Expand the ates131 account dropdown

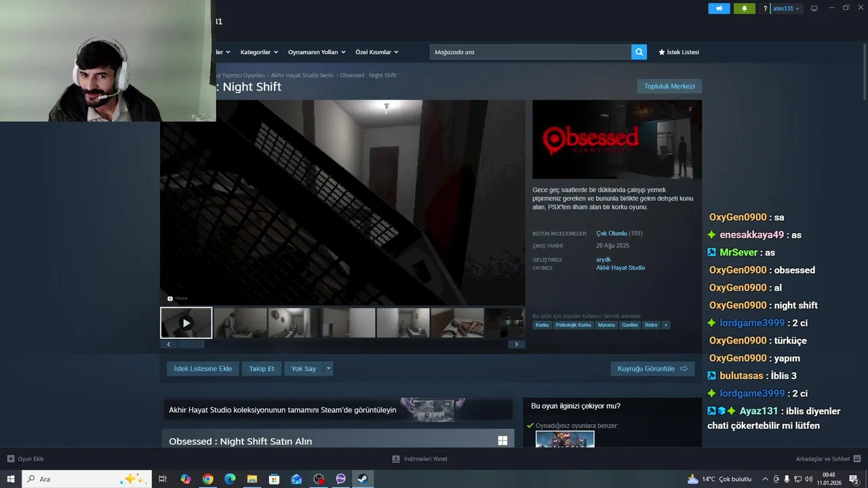[787, 9]
